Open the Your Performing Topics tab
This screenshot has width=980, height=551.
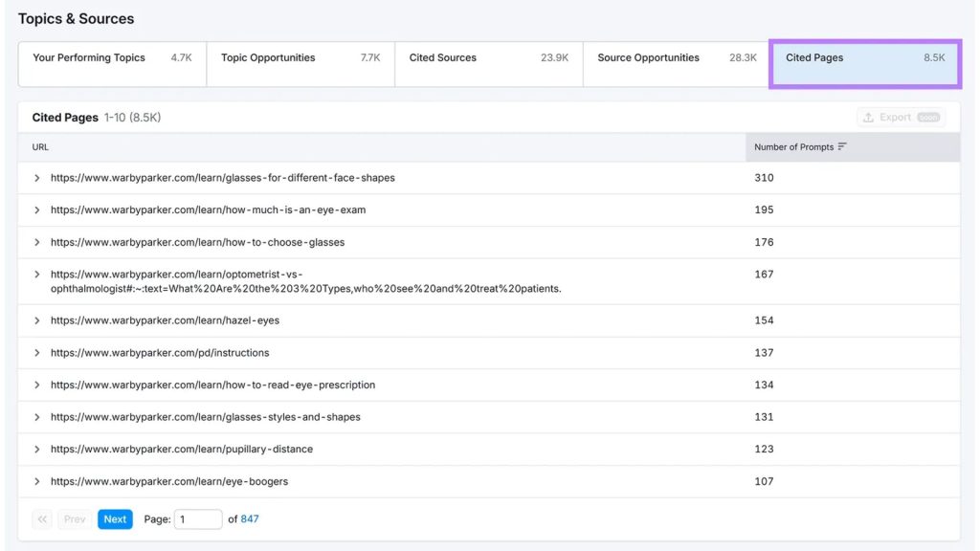[x=113, y=64]
